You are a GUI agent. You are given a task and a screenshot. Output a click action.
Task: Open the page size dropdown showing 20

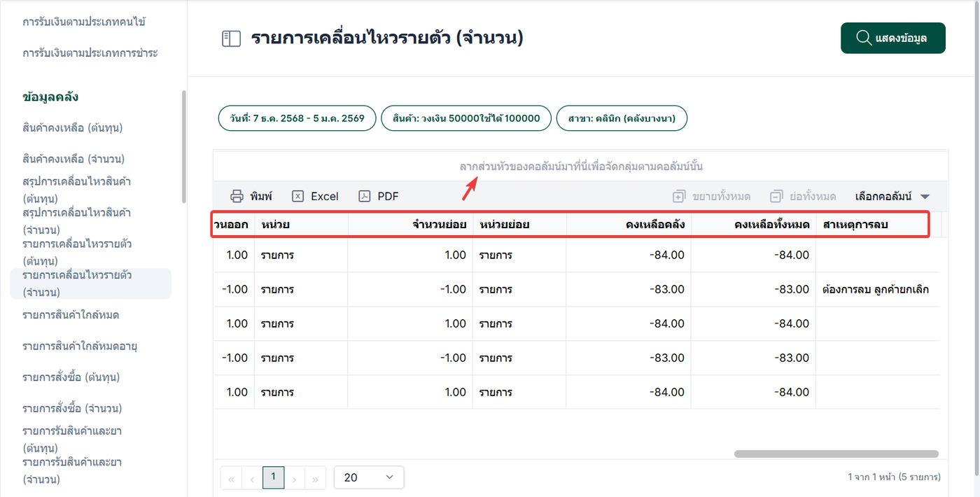point(369,477)
